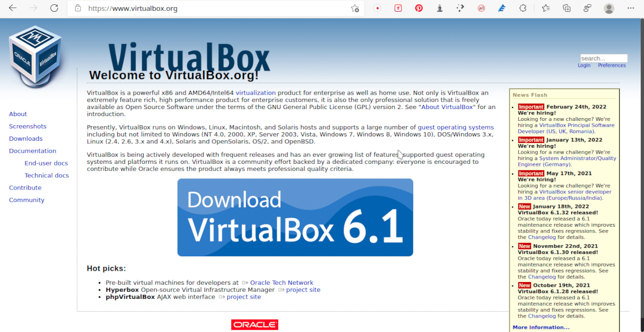Click the Hot picks heading

coord(106,269)
